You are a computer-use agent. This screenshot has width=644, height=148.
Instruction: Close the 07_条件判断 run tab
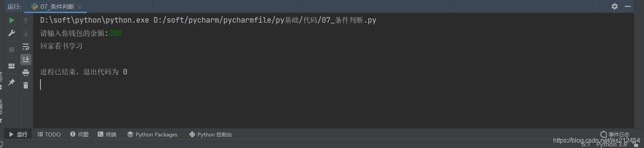[x=79, y=7]
